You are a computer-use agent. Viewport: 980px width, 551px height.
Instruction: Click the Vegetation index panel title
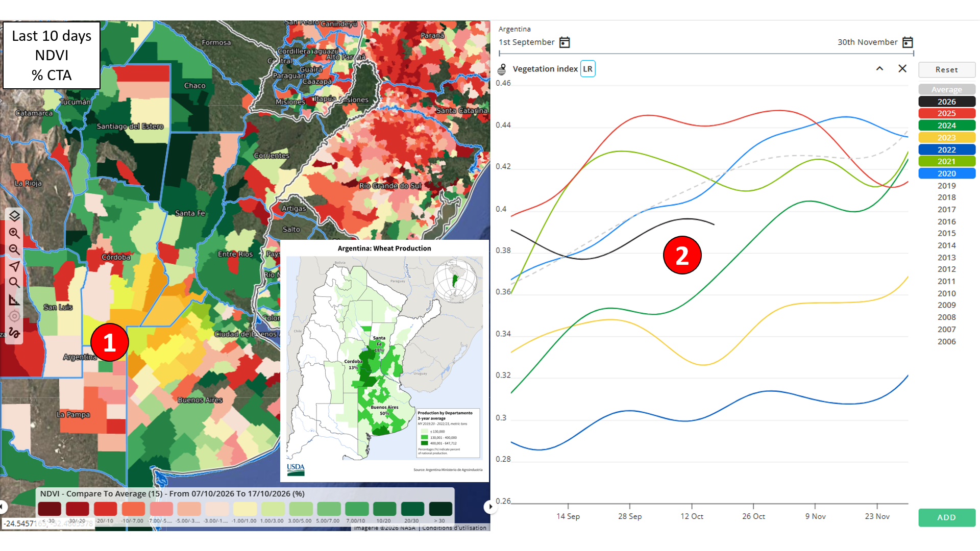(x=545, y=69)
